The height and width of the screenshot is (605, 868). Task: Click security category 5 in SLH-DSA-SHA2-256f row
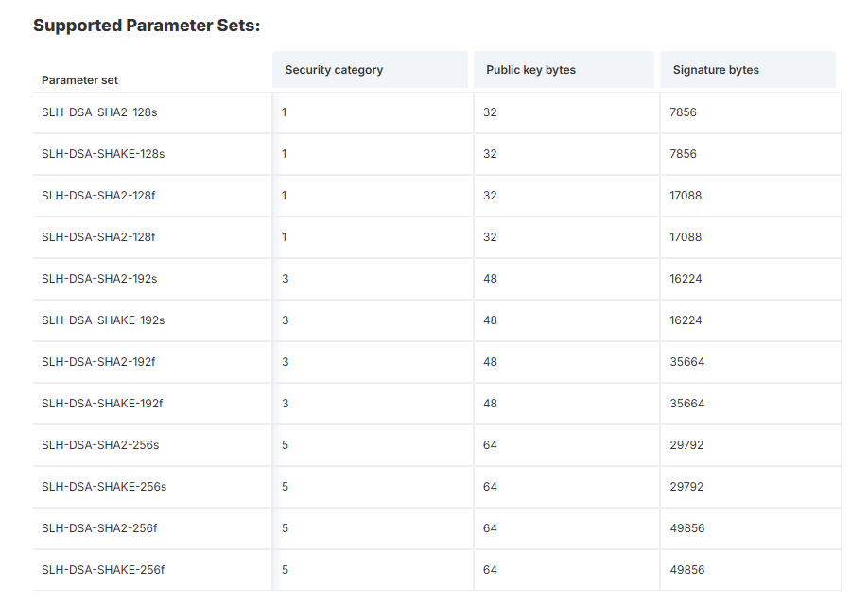pyautogui.click(x=286, y=528)
